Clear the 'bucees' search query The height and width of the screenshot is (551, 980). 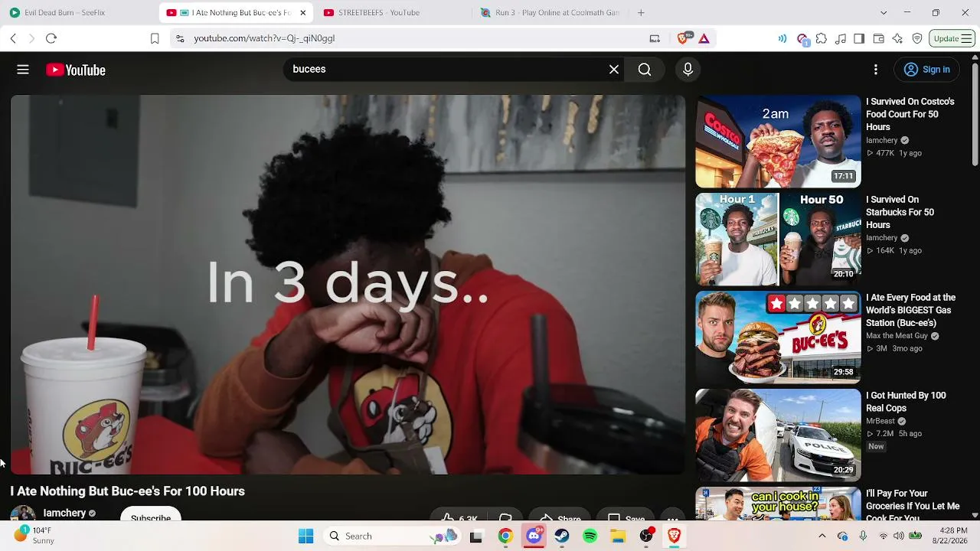coord(614,70)
